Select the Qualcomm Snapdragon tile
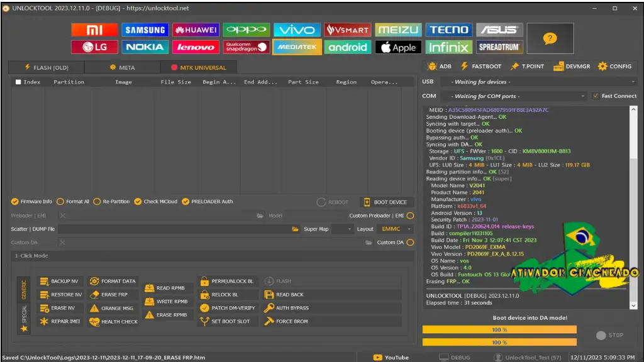644x362 pixels. tap(247, 47)
